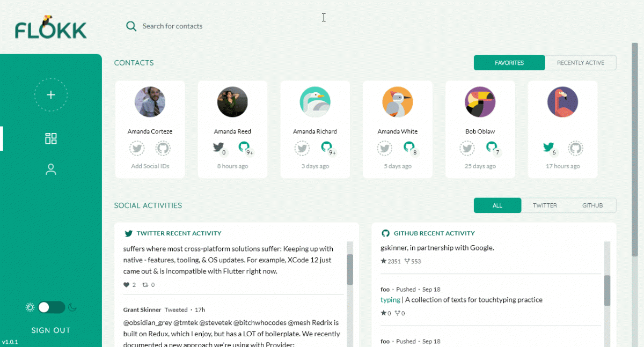Click Amanda Richard's GitHub icon
This screenshot has width=644, height=347.
327,147
